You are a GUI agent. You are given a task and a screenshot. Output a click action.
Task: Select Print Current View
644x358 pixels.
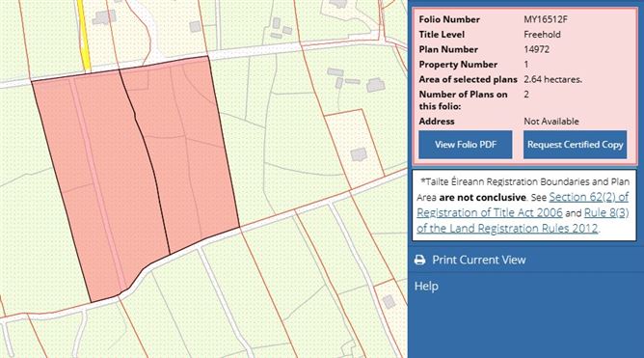478,260
